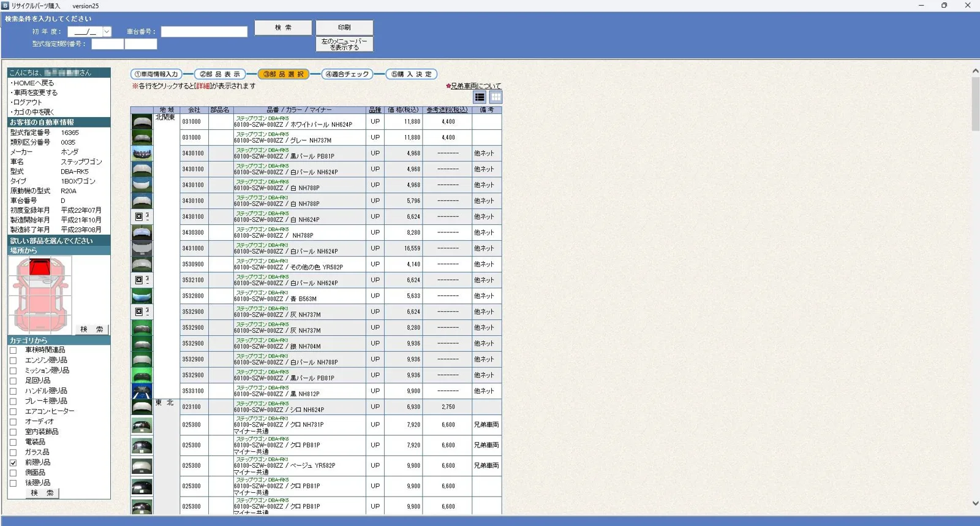Screen dimensions: 980x526
Task: Jump to step ④適合チェック
Action: pos(347,74)
